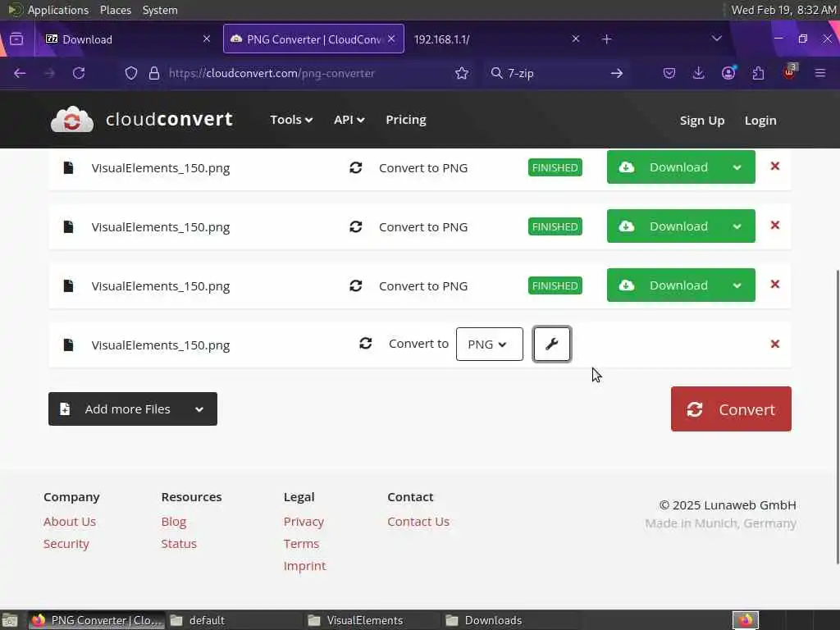
Task: Click the red Convert button
Action: [x=731, y=409]
